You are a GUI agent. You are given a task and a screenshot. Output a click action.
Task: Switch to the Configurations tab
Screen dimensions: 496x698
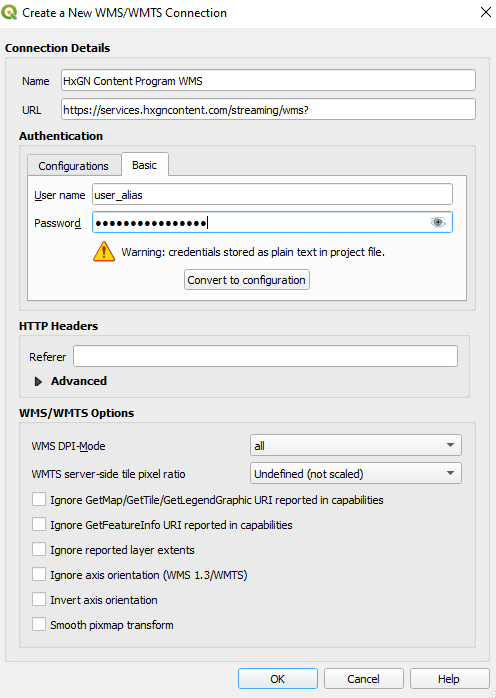coord(73,166)
